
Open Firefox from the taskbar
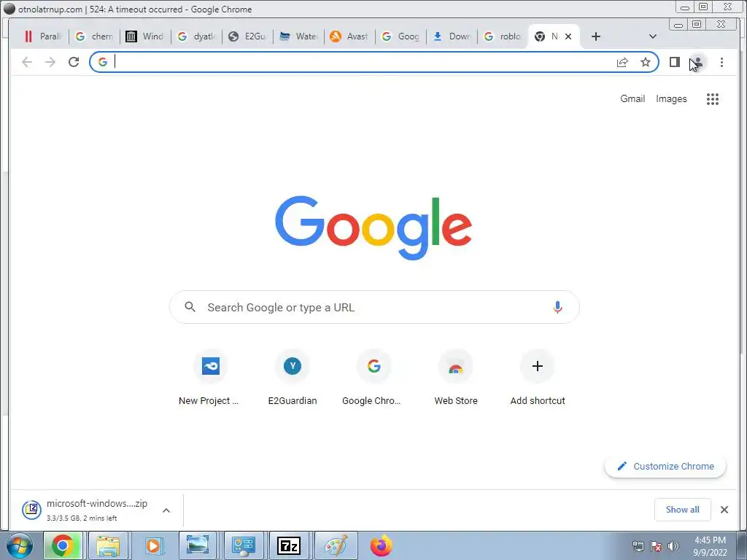click(x=381, y=545)
